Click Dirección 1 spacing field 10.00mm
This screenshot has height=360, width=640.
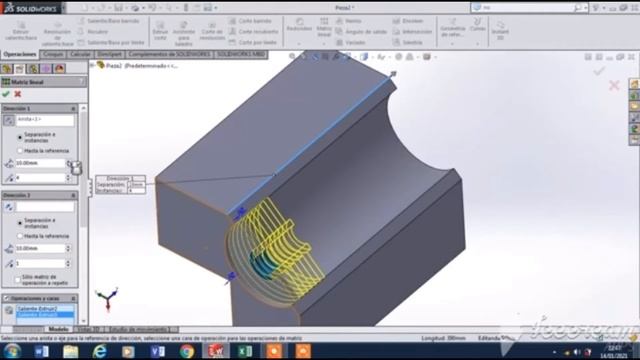(40, 163)
